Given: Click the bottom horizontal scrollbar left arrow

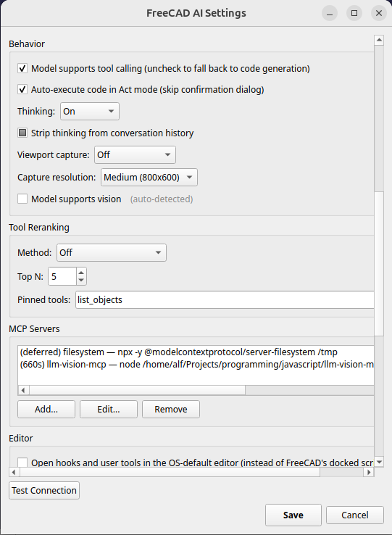Looking at the screenshot, I should tap(14, 472).
